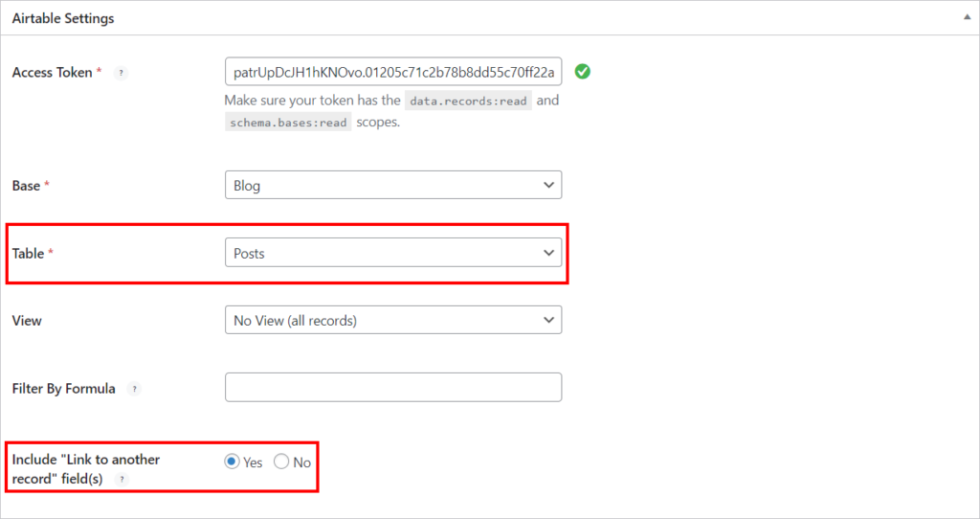Open the Base dropdown showing Blog

tap(393, 185)
